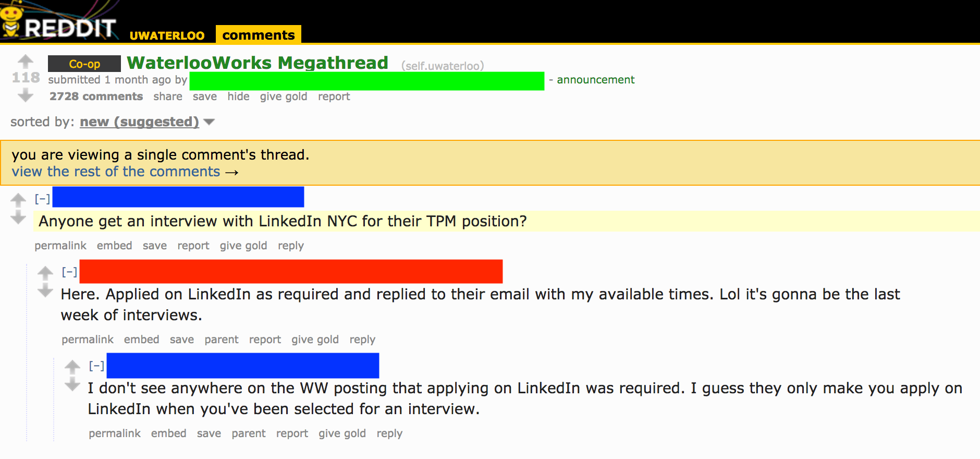Collapse the red-username reply comment
This screenshot has width=980, height=459.
click(69, 272)
